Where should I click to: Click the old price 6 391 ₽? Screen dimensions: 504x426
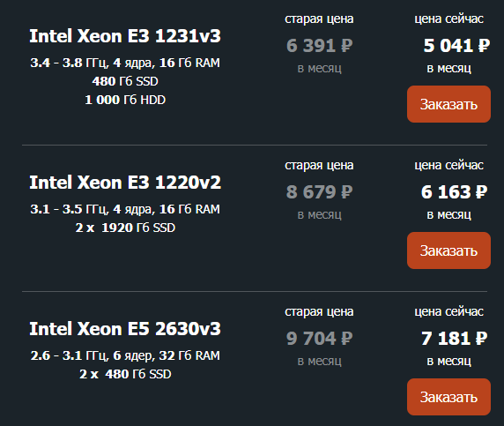click(x=320, y=45)
